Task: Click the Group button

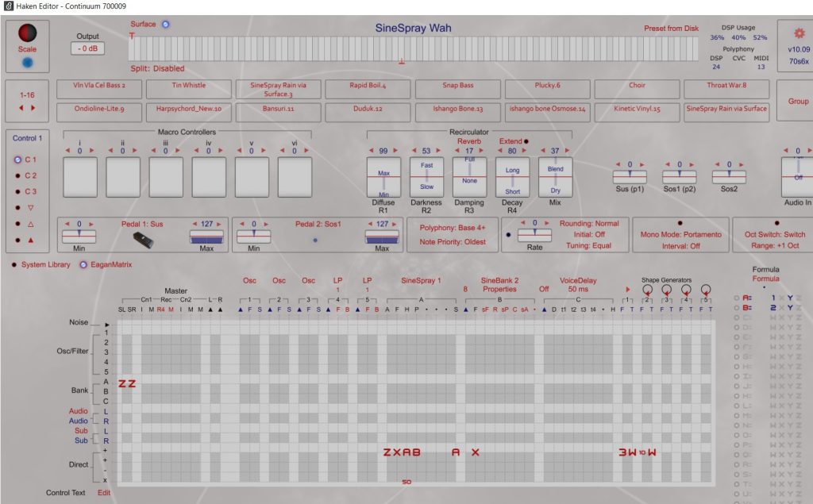Action: tap(797, 101)
